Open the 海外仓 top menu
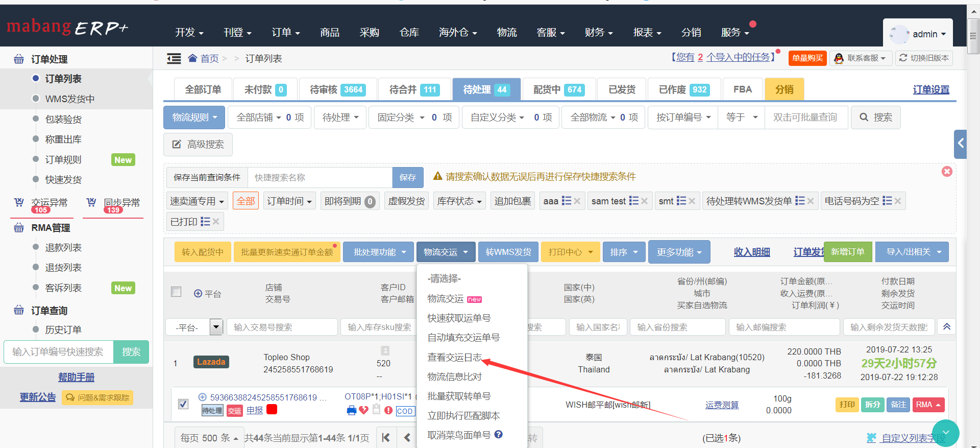 (458, 32)
